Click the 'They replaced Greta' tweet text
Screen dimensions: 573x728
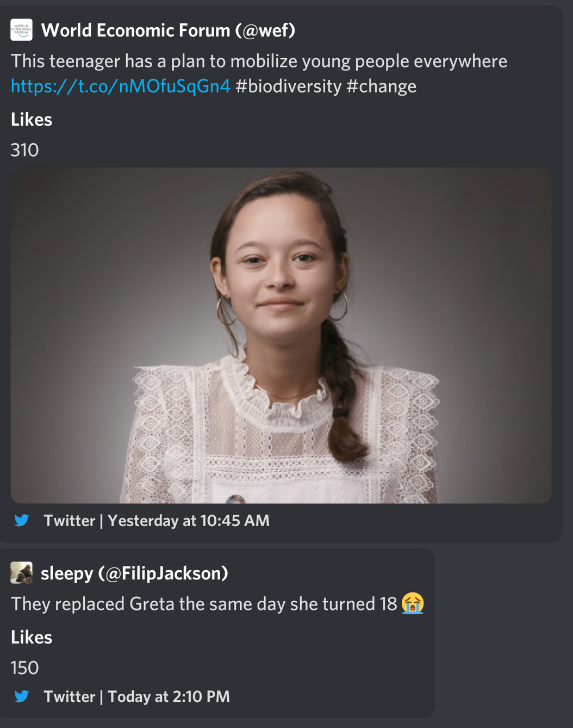tap(204, 604)
